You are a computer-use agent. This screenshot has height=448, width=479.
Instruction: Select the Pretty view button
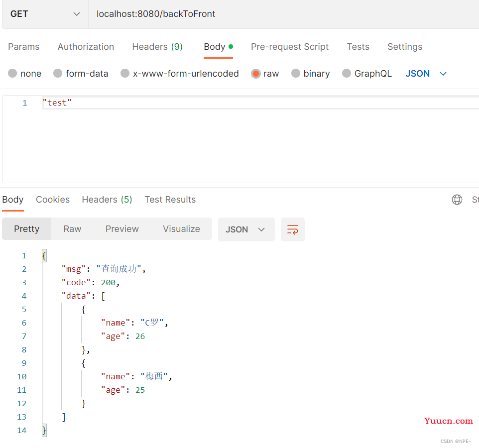coord(26,229)
